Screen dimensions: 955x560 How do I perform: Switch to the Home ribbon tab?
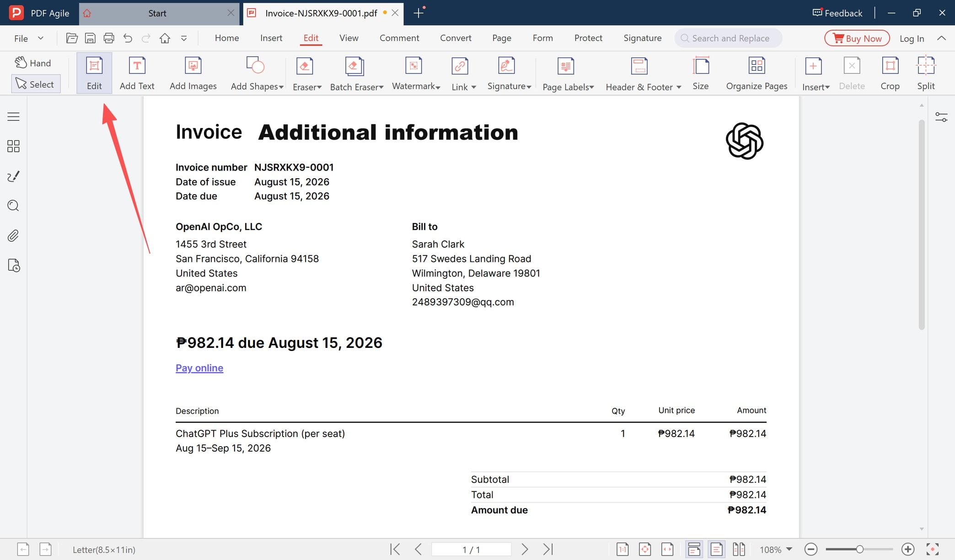[227, 38]
